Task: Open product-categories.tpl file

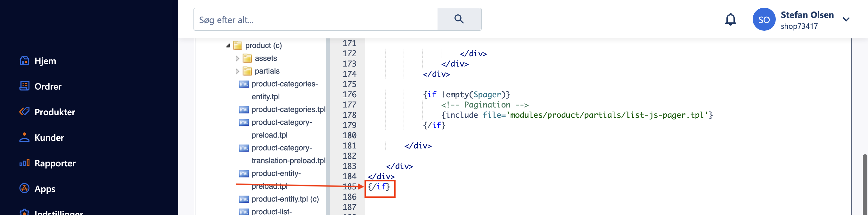Action: (288, 109)
